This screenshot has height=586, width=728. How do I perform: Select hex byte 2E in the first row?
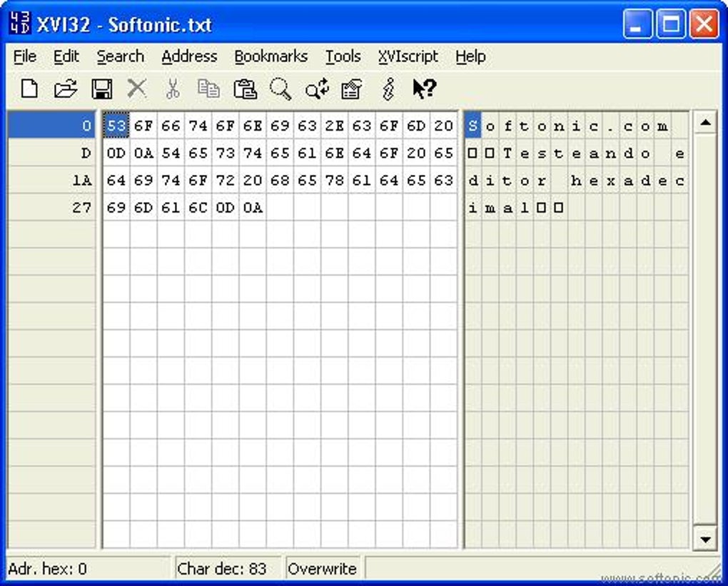(334, 126)
